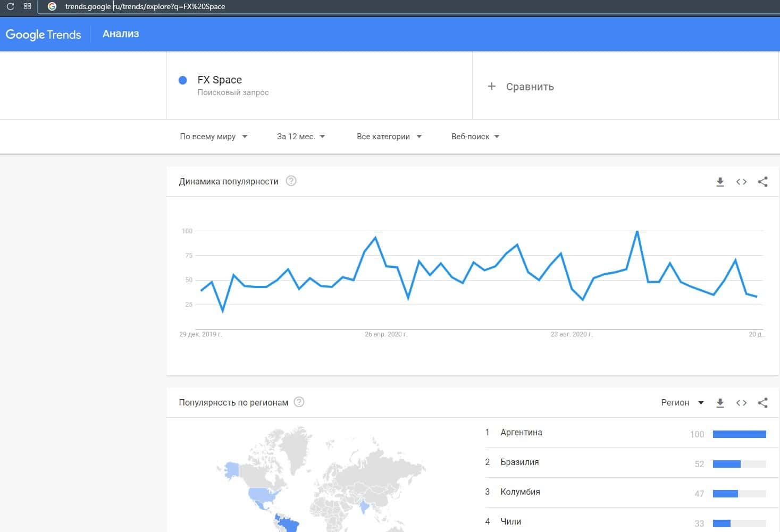Edit the FX Space search term

pyautogui.click(x=220, y=80)
